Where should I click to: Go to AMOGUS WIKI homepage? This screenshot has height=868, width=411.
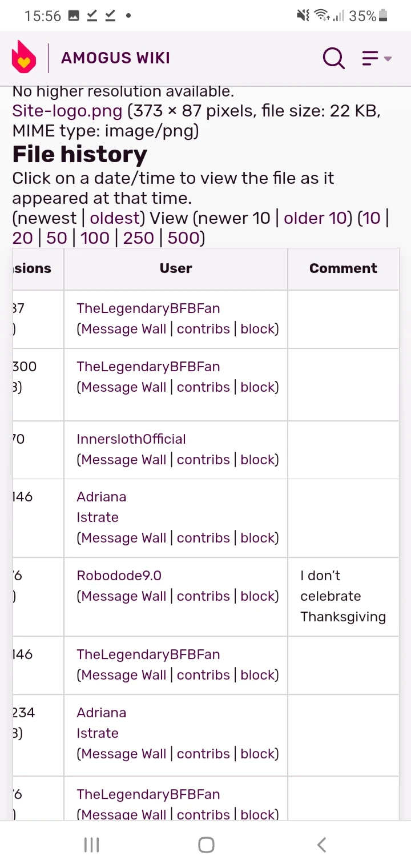115,58
